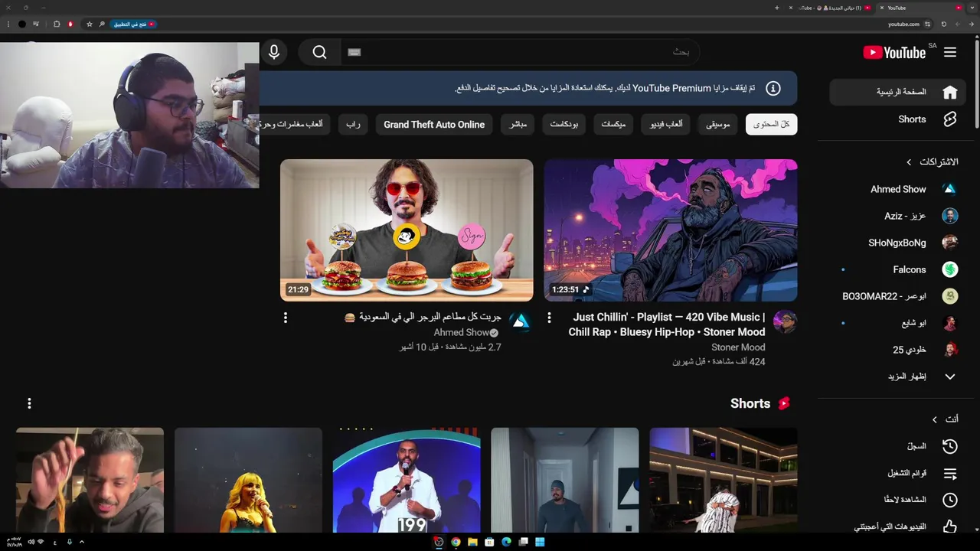
Task: Switch to the حياتي الجديدة browser tab
Action: coord(831,8)
